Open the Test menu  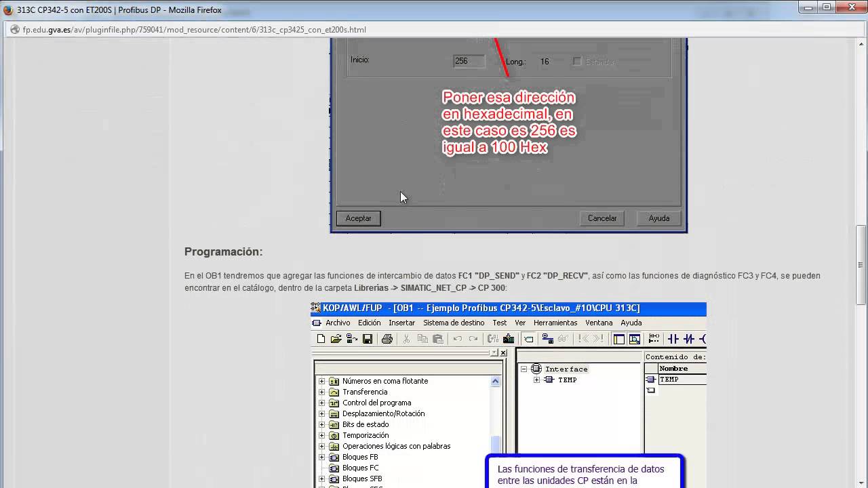click(x=500, y=323)
